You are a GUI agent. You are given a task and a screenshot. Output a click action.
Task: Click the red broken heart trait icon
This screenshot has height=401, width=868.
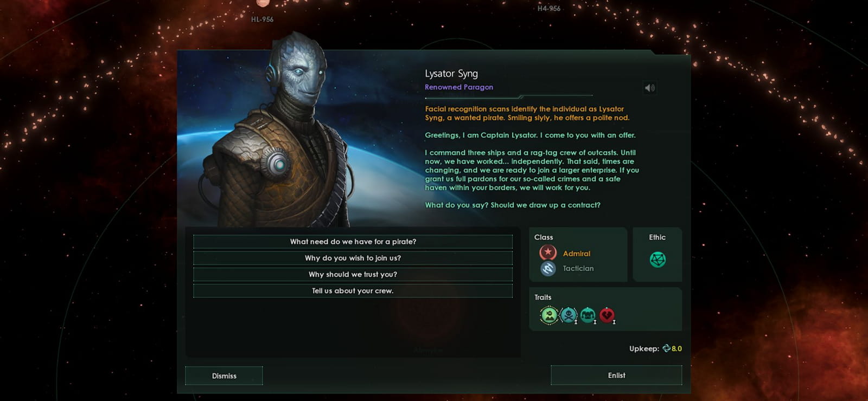607,315
